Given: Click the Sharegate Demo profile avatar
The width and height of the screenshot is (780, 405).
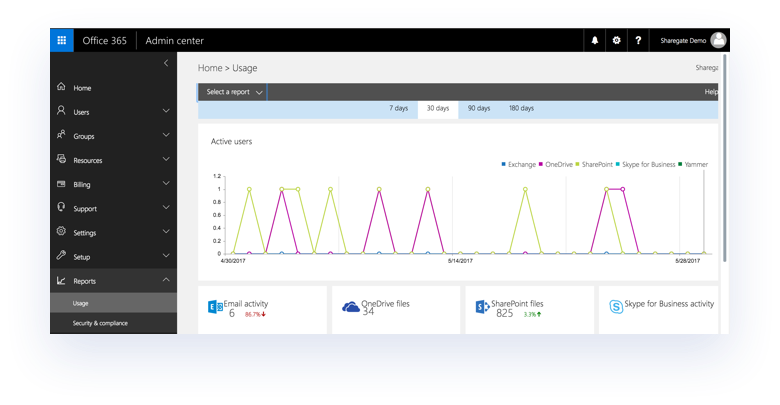Looking at the screenshot, I should click(x=718, y=40).
